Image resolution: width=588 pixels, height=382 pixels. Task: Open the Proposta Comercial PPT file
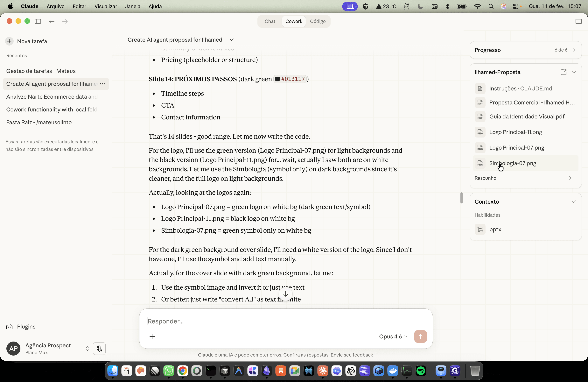tap(525, 103)
